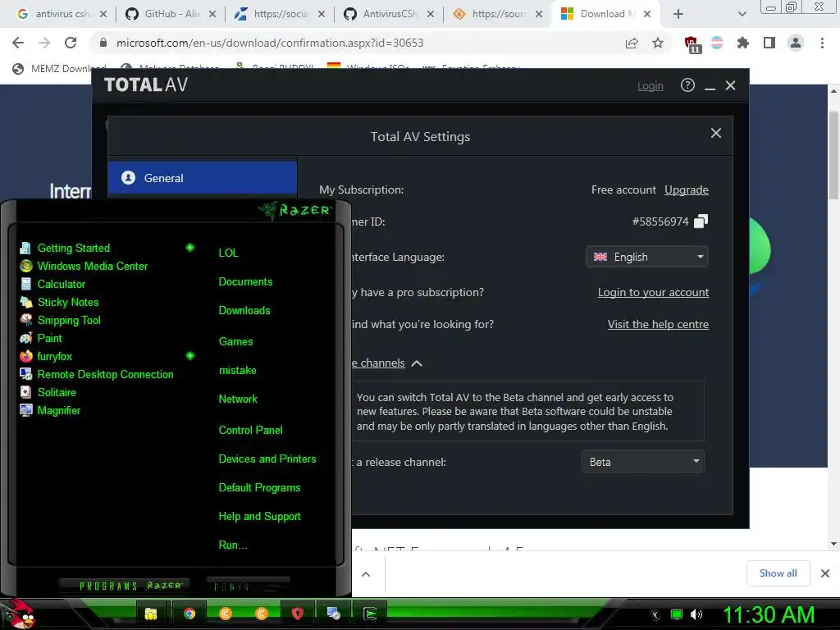The height and width of the screenshot is (630, 840).
Task: Open the LOL user folder link
Action: (x=228, y=253)
